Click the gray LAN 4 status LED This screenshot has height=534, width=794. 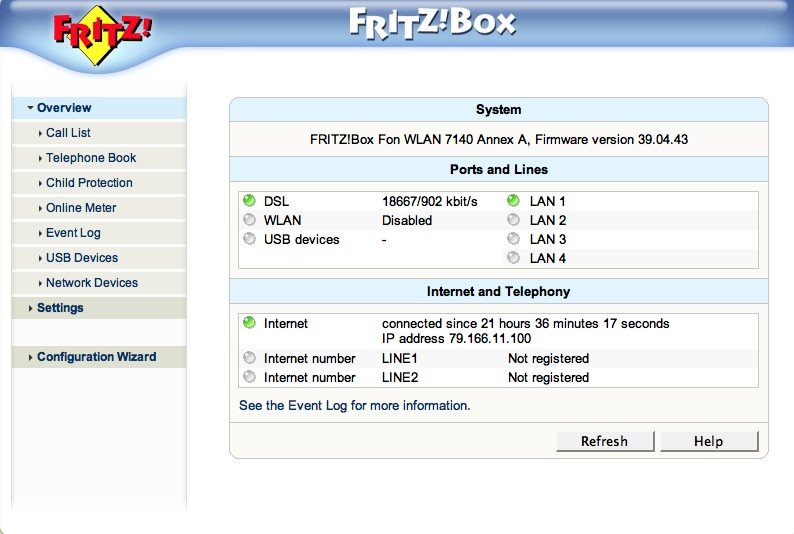[x=514, y=258]
